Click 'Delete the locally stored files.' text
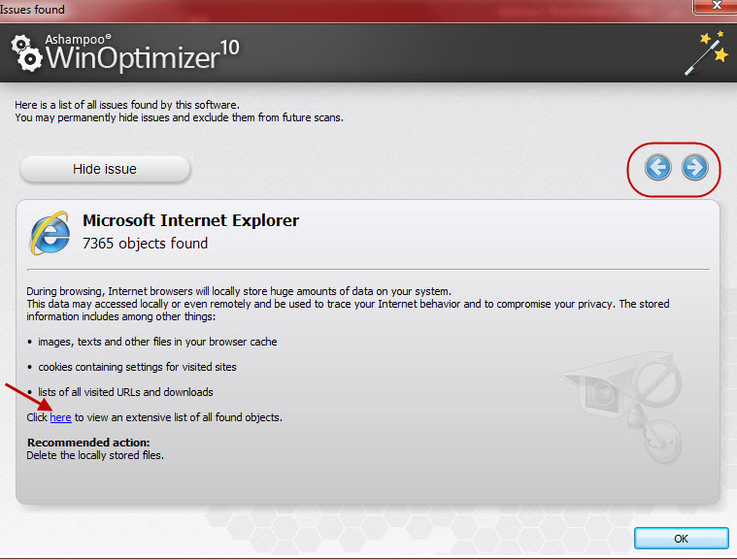Image resolution: width=737 pixels, height=560 pixels. 95,455
